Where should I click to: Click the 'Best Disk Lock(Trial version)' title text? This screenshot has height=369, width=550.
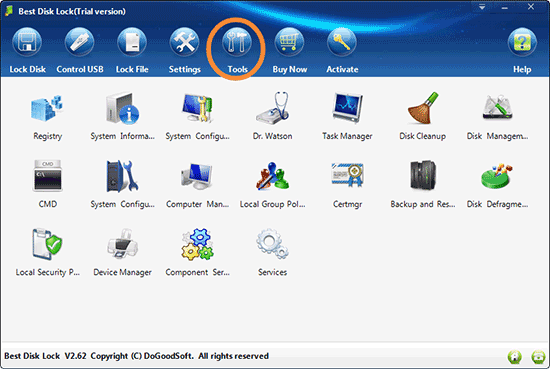(72, 11)
